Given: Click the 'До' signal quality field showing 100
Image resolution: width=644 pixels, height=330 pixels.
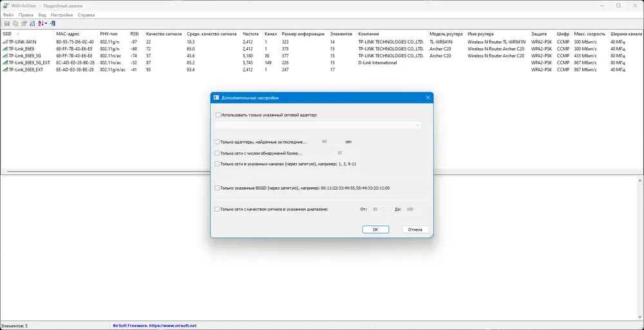Looking at the screenshot, I should pyautogui.click(x=412, y=209).
